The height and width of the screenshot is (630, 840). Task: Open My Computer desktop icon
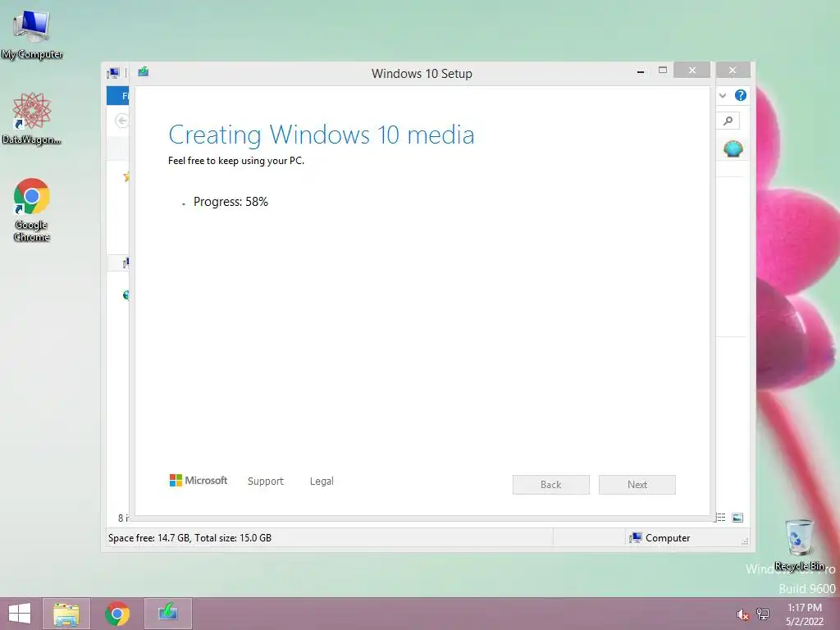tap(32, 34)
